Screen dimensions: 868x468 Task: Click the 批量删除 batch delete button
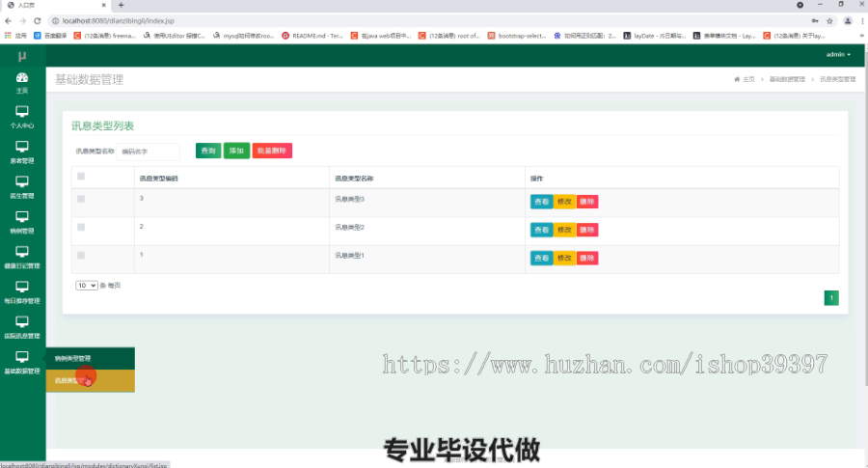click(x=272, y=151)
